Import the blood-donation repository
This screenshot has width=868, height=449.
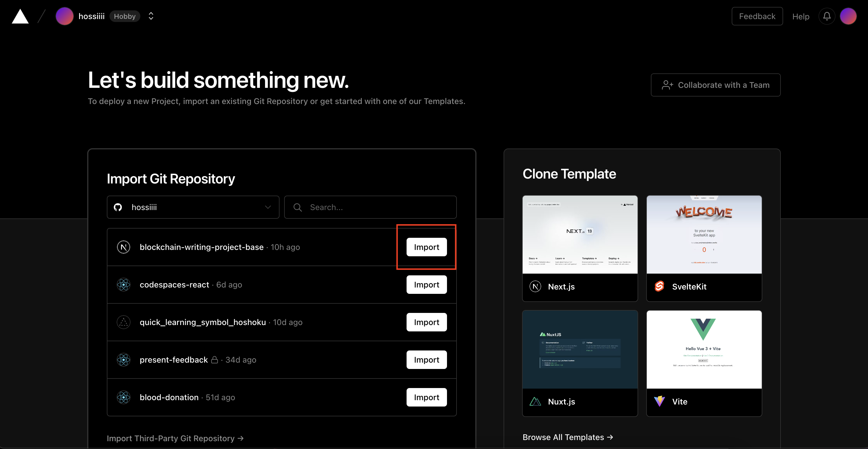coord(426,397)
